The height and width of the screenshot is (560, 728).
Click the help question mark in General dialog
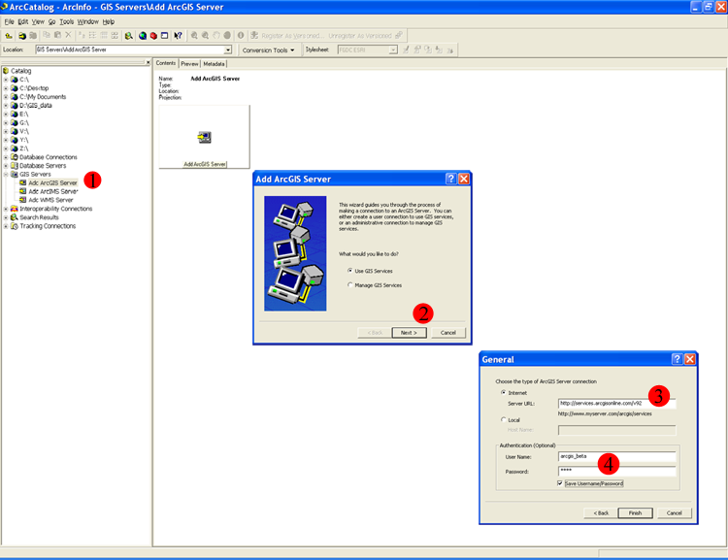pos(678,359)
